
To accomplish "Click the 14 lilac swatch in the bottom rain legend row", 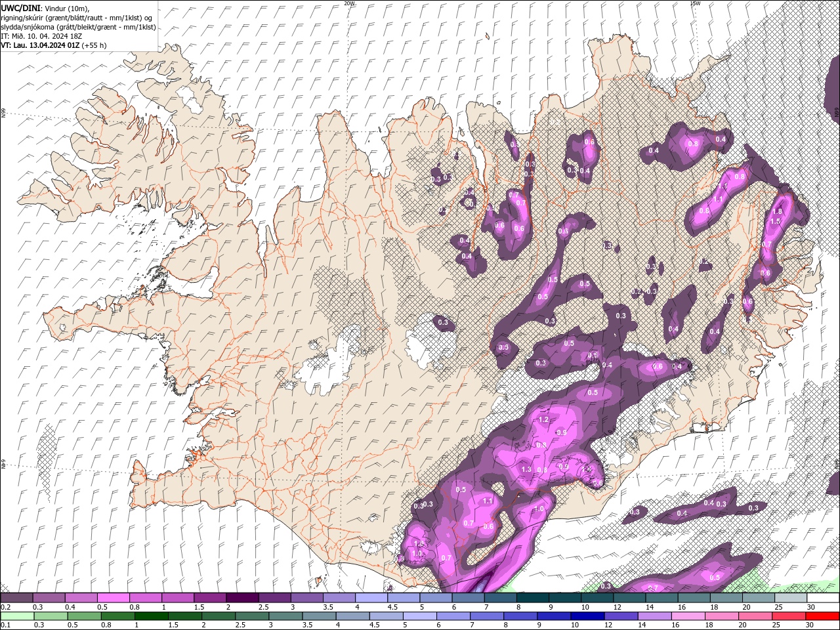I will 655,616.
